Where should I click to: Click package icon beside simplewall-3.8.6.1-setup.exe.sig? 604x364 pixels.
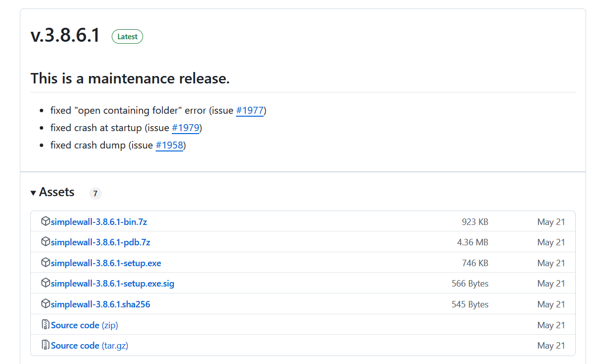tap(46, 283)
